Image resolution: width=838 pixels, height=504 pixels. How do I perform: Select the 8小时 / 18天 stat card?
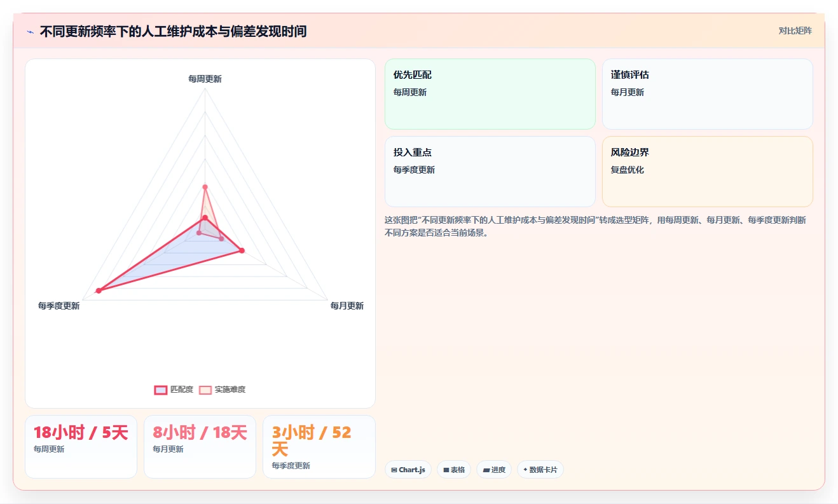(200, 447)
